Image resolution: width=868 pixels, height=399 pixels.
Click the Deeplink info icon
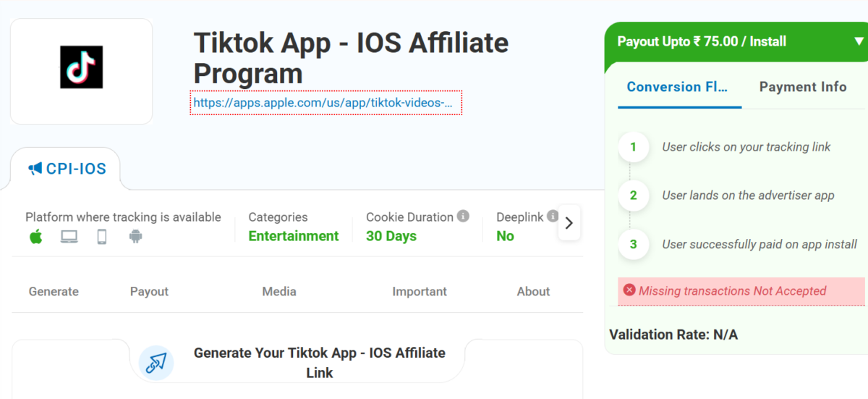553,217
